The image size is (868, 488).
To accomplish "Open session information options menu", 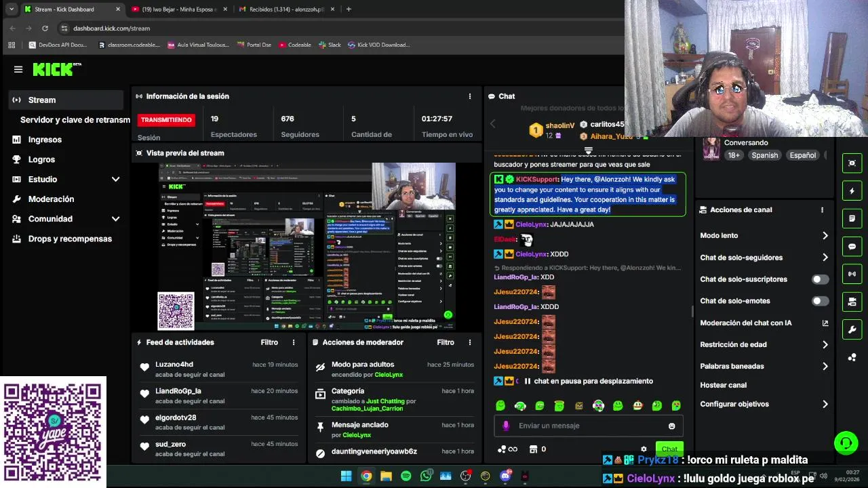I will [x=469, y=96].
